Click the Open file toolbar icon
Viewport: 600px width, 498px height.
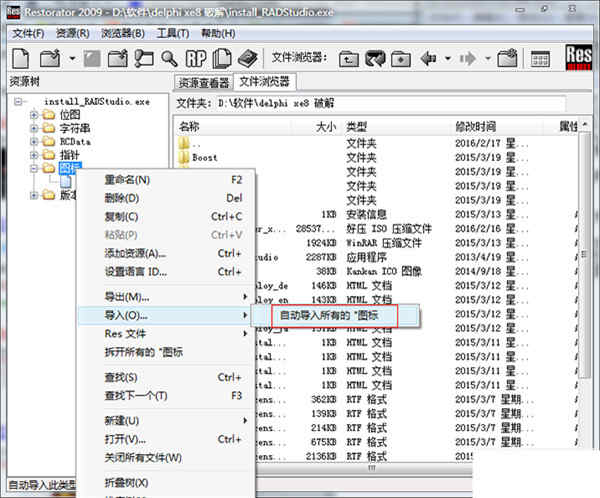click(x=50, y=59)
